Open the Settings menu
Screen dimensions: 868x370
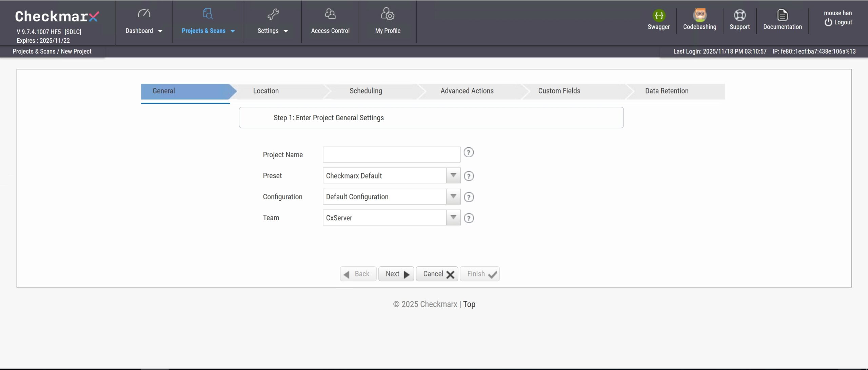point(273,30)
